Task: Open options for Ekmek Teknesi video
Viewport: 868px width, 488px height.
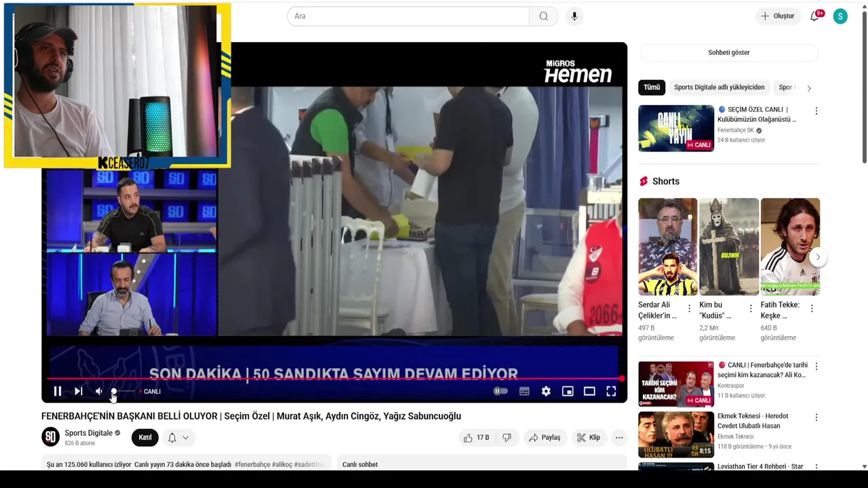Action: tap(816, 418)
